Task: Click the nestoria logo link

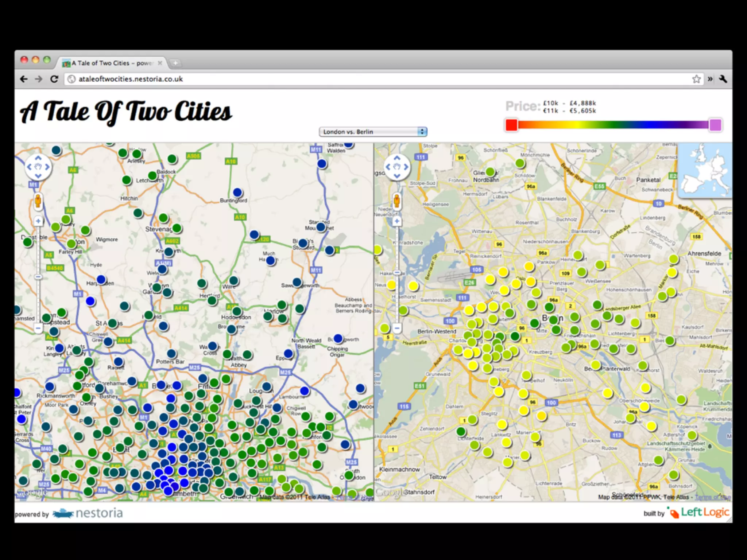Action: (x=88, y=513)
